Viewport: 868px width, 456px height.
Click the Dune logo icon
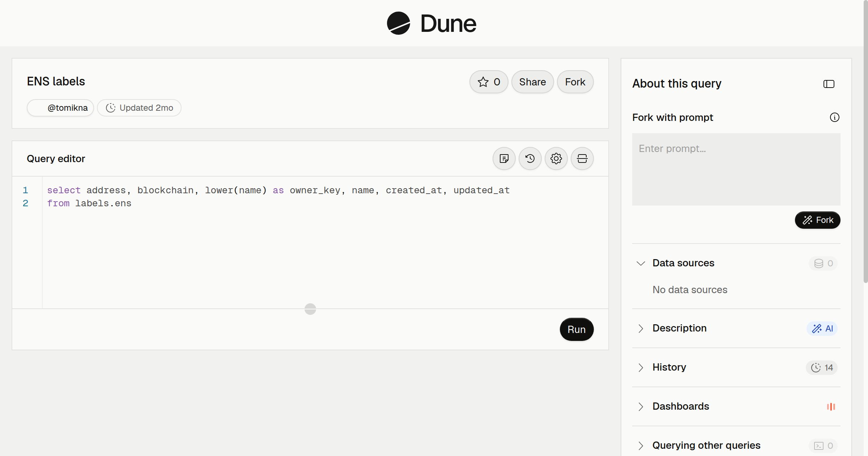(398, 23)
